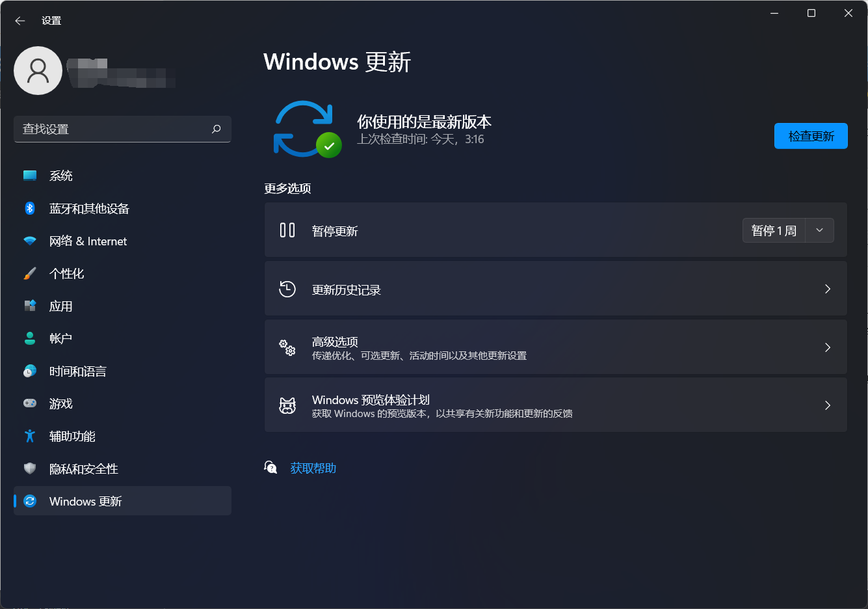Open the 获取帮助 link
This screenshot has height=609, width=868.
click(313, 468)
